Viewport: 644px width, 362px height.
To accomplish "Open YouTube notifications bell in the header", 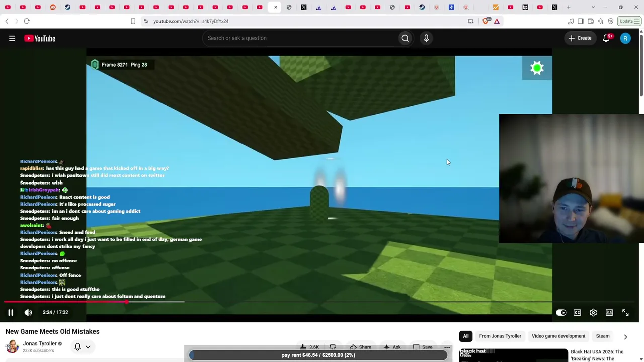I will 607,38.
